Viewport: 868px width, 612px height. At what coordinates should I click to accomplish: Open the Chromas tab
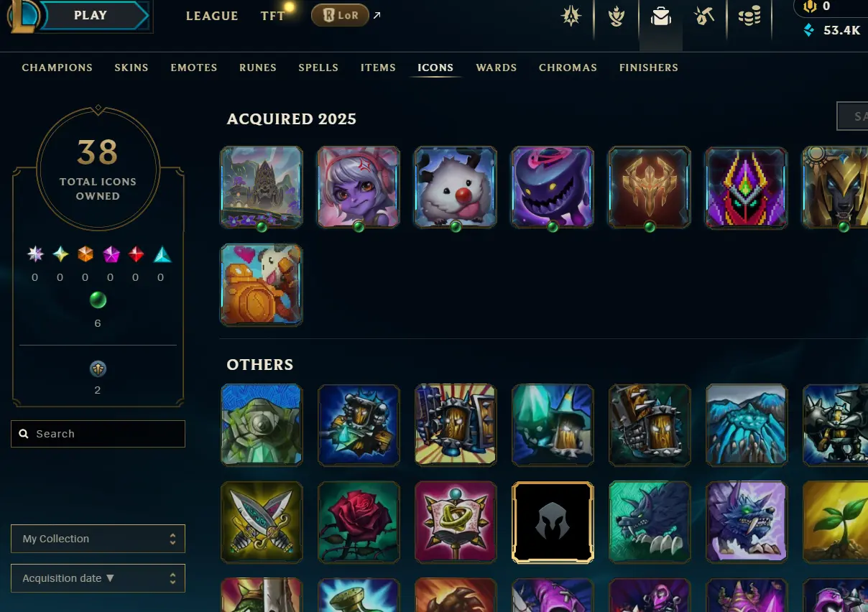[568, 68]
